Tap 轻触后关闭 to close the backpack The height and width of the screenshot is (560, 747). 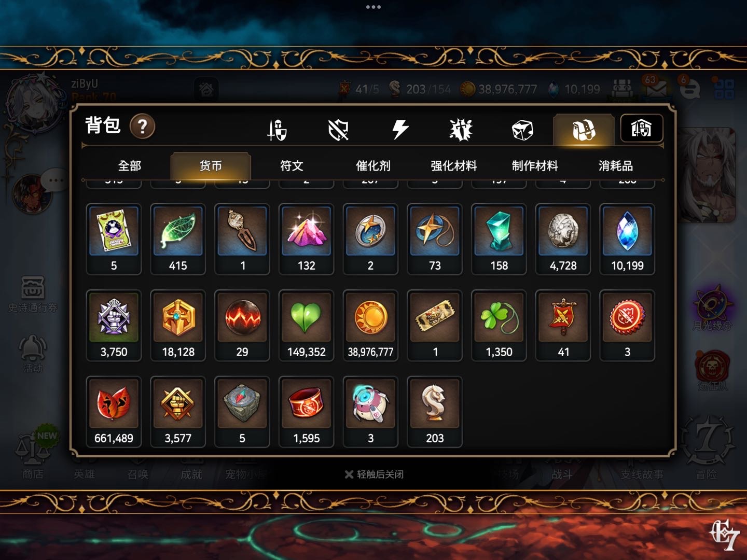click(374, 474)
